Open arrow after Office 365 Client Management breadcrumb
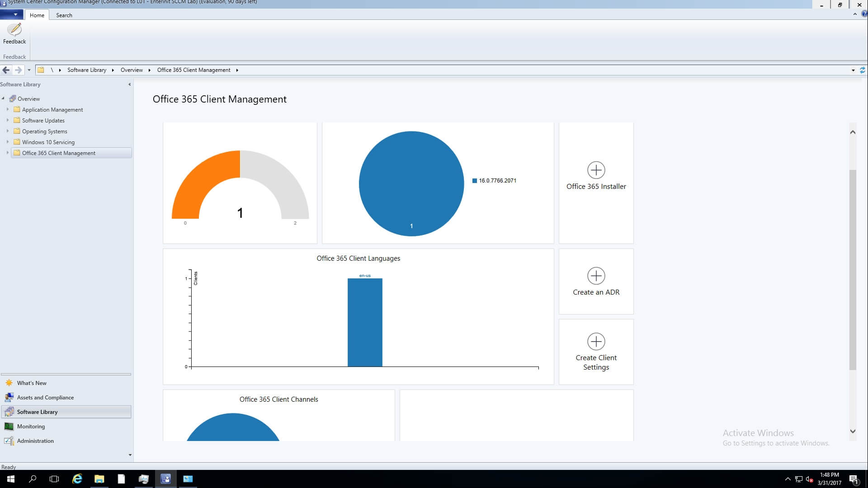The height and width of the screenshot is (488, 868). 237,70
